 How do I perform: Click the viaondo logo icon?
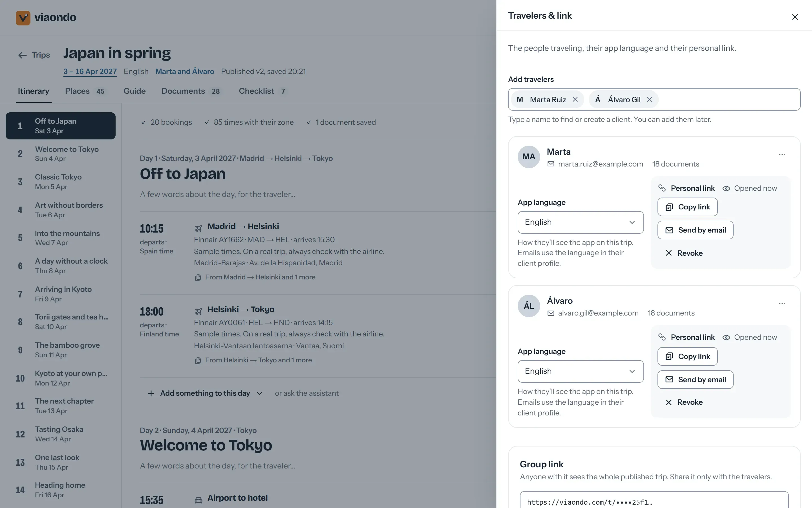(x=23, y=17)
